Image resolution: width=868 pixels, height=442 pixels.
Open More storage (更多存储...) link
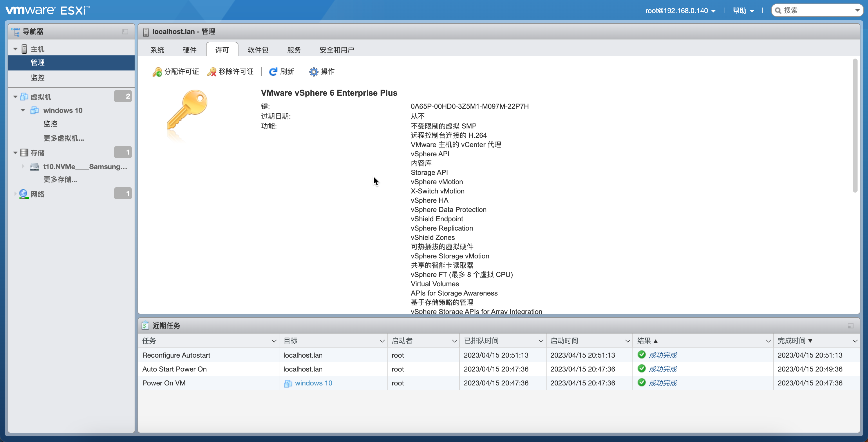point(60,179)
